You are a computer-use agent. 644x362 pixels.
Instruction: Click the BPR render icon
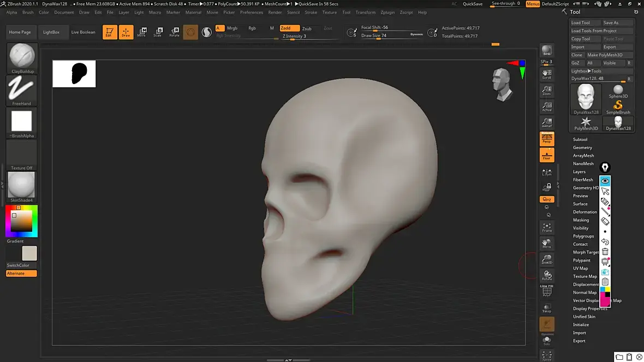coord(546,51)
